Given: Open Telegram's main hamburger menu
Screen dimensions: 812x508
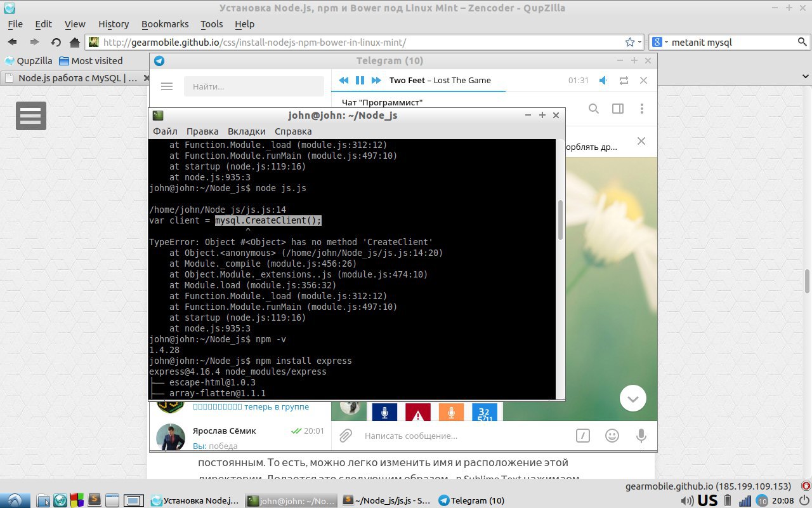Looking at the screenshot, I should [x=167, y=86].
